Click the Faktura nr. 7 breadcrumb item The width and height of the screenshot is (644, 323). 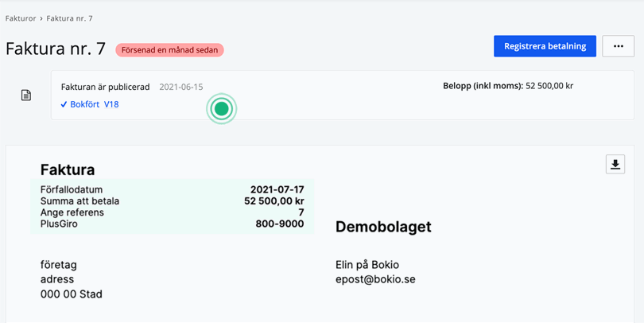[x=69, y=18]
